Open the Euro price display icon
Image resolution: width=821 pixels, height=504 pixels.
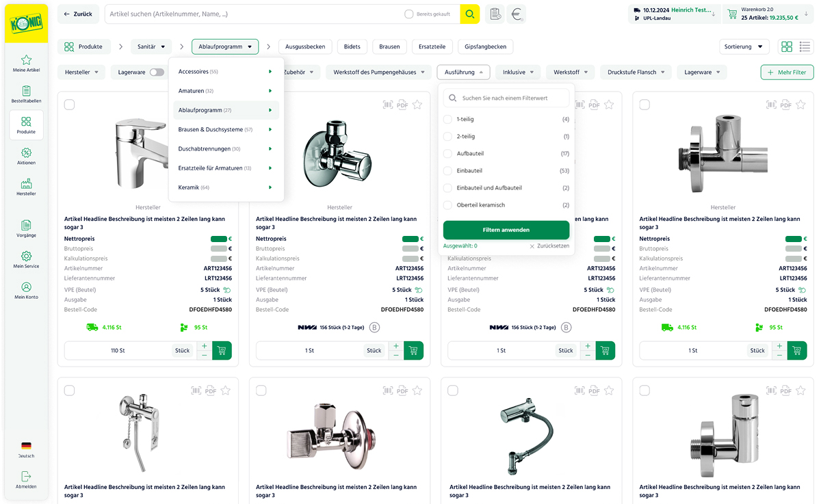[517, 14]
